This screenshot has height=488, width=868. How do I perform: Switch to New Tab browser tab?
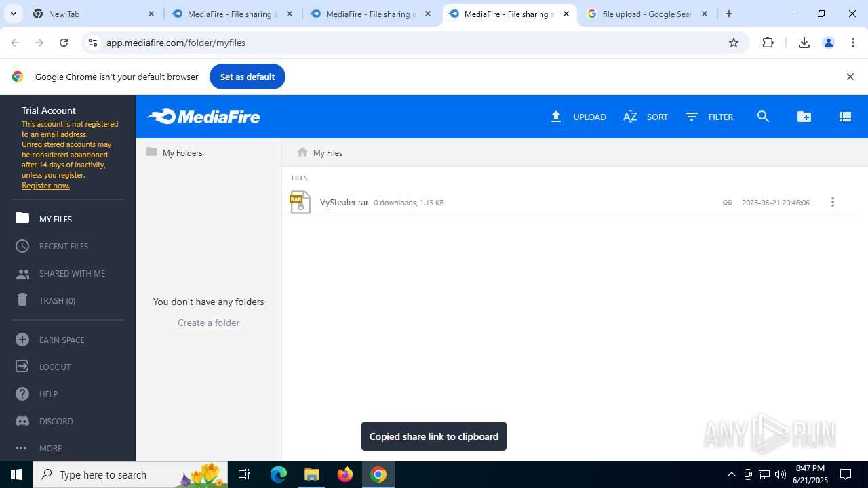[94, 14]
